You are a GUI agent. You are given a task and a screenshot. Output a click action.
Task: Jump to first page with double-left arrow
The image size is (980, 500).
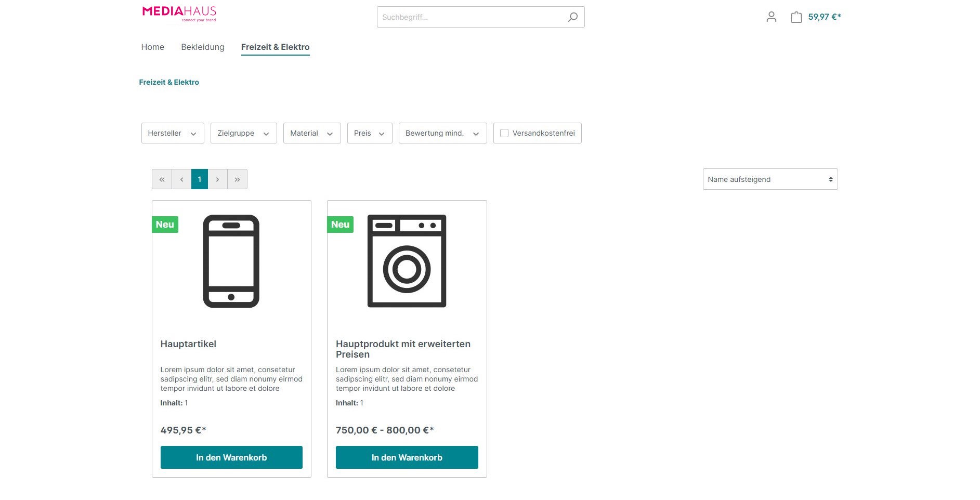pyautogui.click(x=162, y=179)
